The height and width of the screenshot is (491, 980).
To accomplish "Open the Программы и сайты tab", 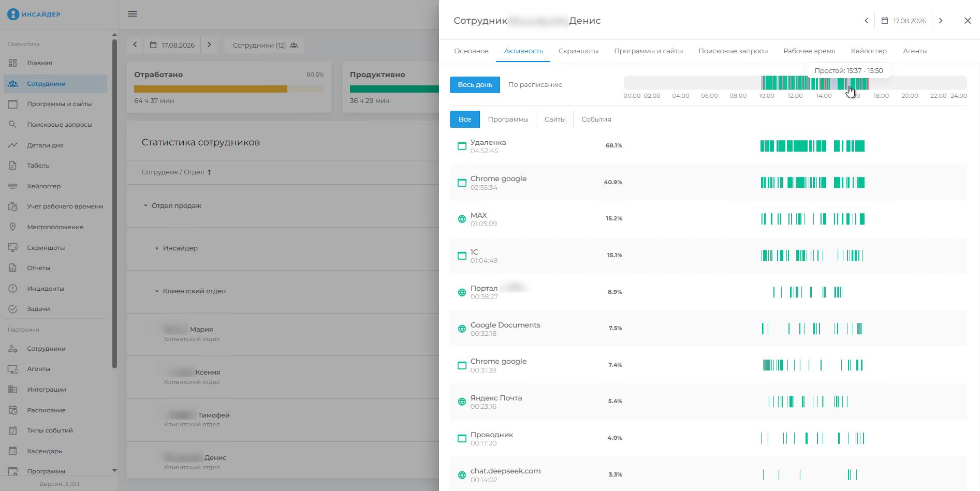I will pyautogui.click(x=648, y=51).
